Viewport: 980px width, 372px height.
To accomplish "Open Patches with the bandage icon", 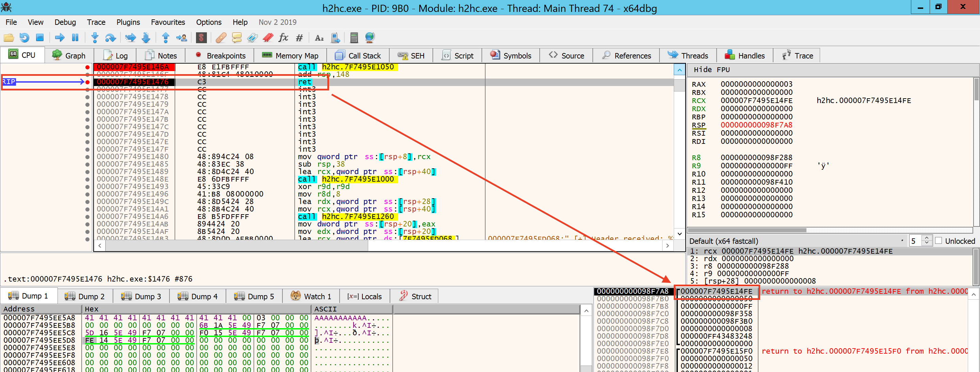I will coord(220,37).
